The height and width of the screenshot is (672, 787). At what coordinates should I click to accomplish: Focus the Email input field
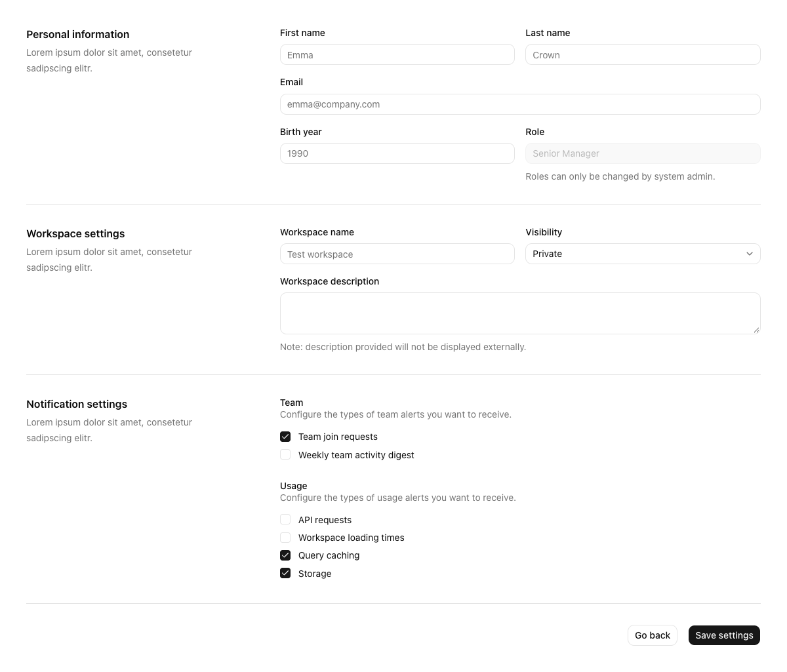[x=520, y=104]
